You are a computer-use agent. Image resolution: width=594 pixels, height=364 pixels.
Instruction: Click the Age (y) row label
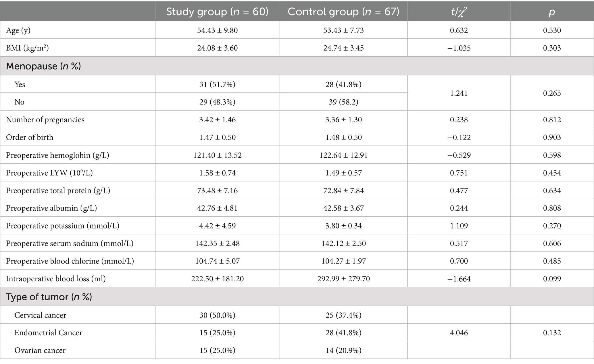click(18, 30)
